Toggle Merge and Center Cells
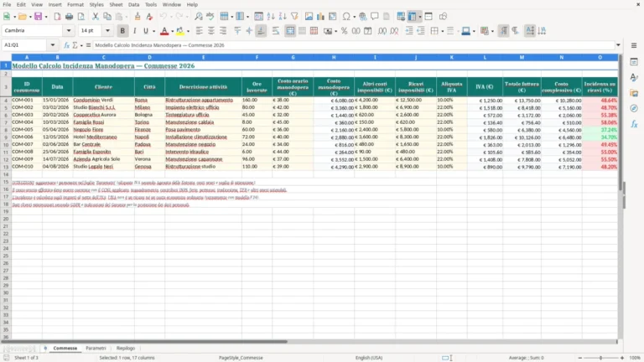The height and width of the screenshot is (362, 644). pos(290,31)
